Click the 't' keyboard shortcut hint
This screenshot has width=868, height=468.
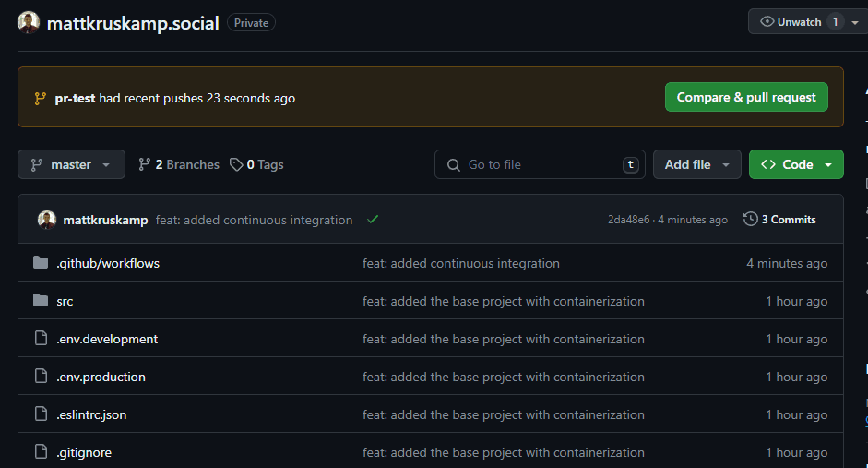[x=631, y=164]
